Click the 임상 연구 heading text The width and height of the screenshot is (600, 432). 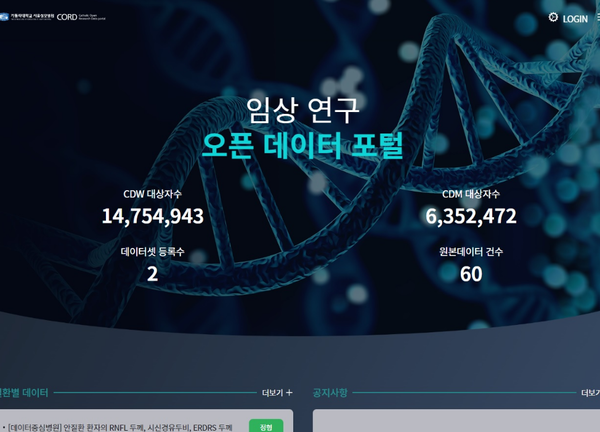(x=302, y=108)
